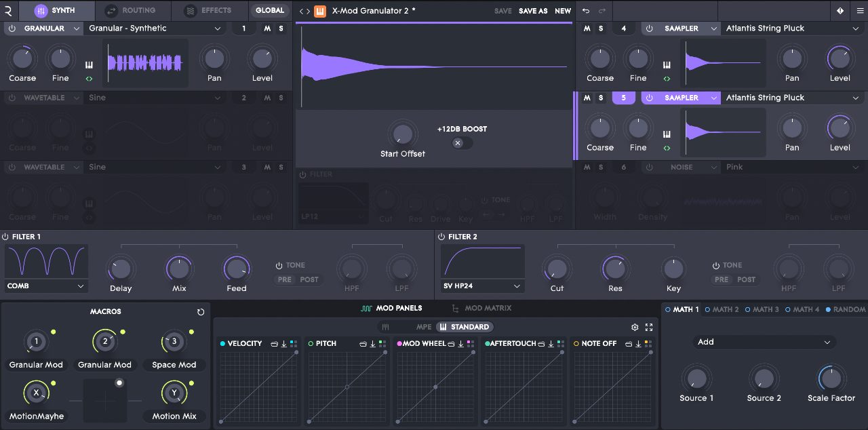Click the orange preset browser icon
Screen dimensions: 868x430
[320, 11]
